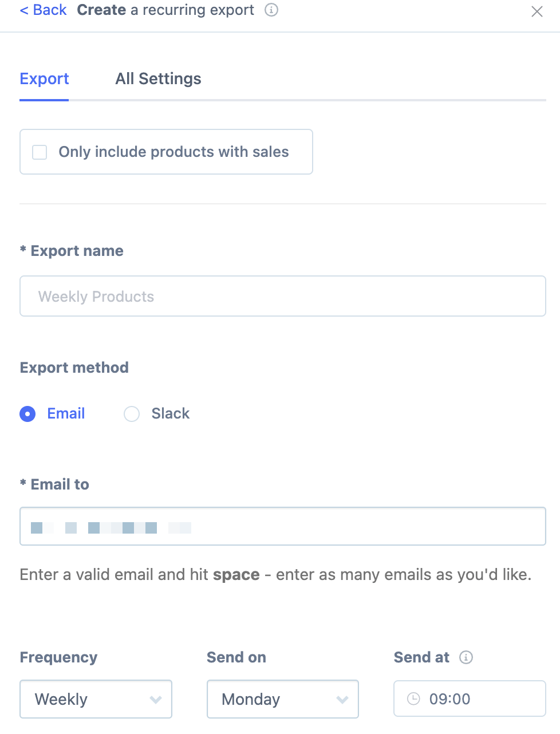This screenshot has width=560, height=734.
Task: Click the Back link
Action: click(x=43, y=10)
